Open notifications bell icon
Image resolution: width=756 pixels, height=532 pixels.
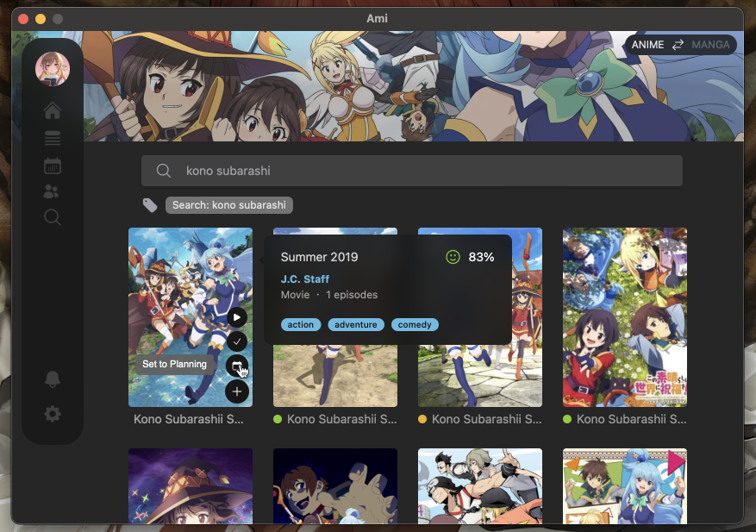point(53,379)
